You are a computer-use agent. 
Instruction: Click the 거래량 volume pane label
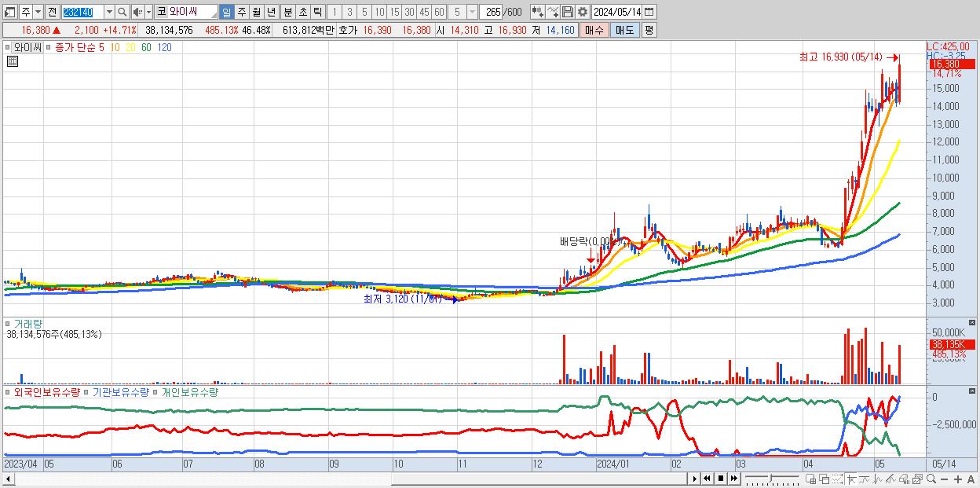pos(28,323)
